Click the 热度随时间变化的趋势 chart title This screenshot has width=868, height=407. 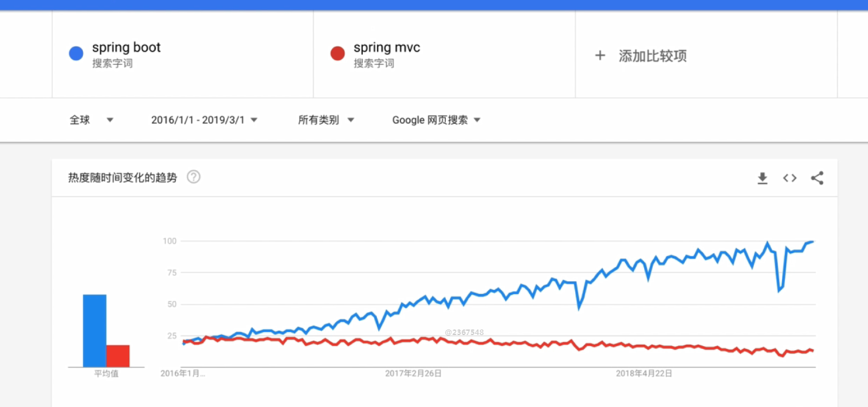click(123, 178)
